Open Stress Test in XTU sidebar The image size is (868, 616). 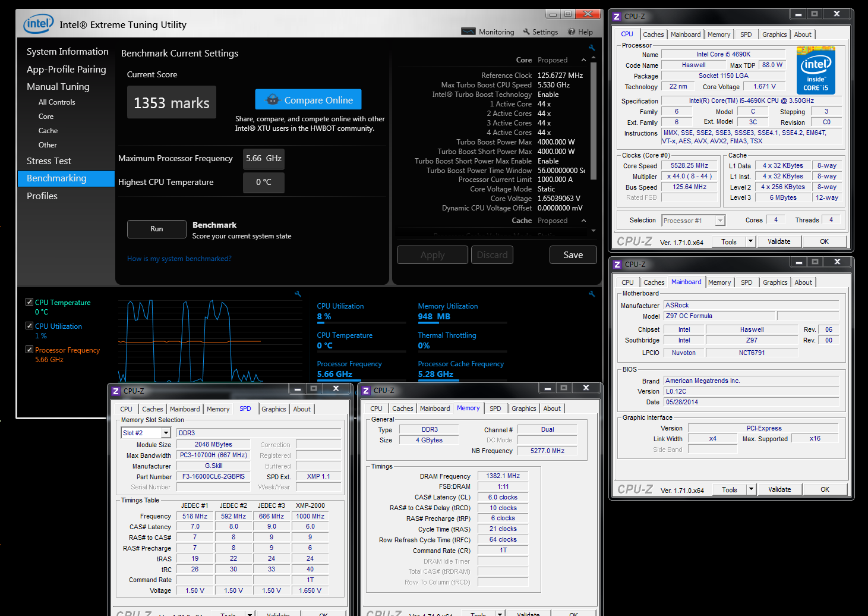(49, 161)
